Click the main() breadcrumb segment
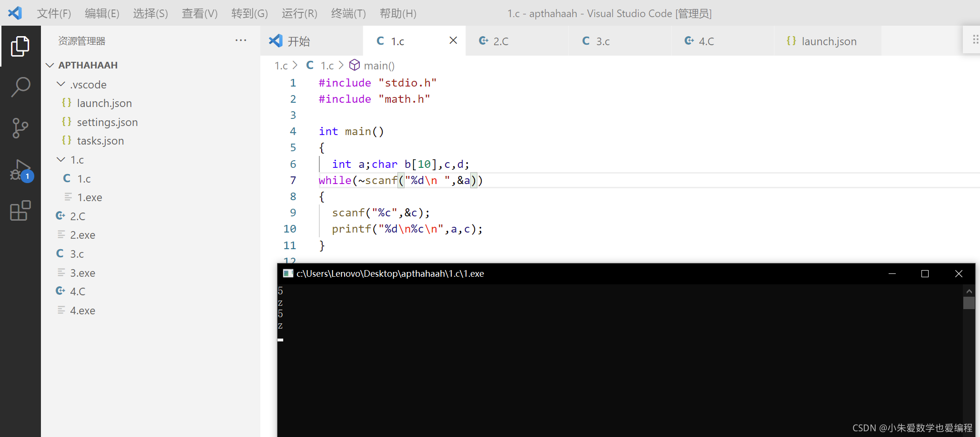The height and width of the screenshot is (437, 980). (x=379, y=66)
